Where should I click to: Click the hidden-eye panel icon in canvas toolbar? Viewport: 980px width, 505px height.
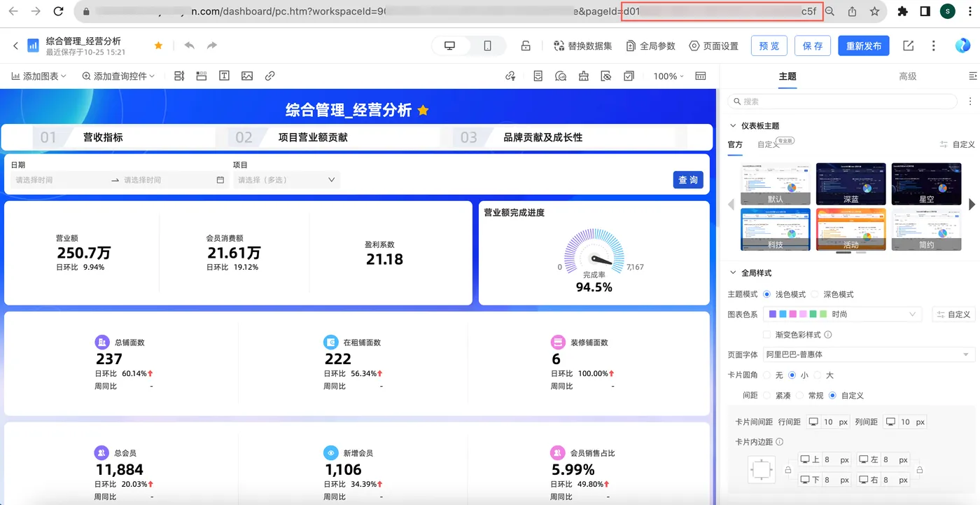[606, 76]
